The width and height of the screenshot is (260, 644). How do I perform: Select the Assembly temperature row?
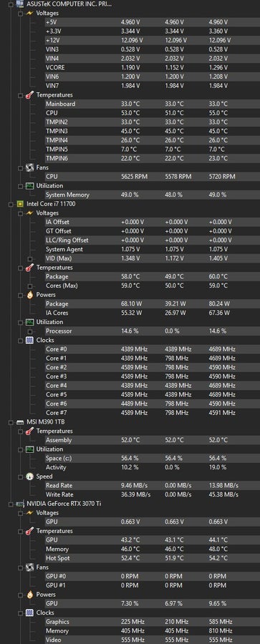point(153,440)
